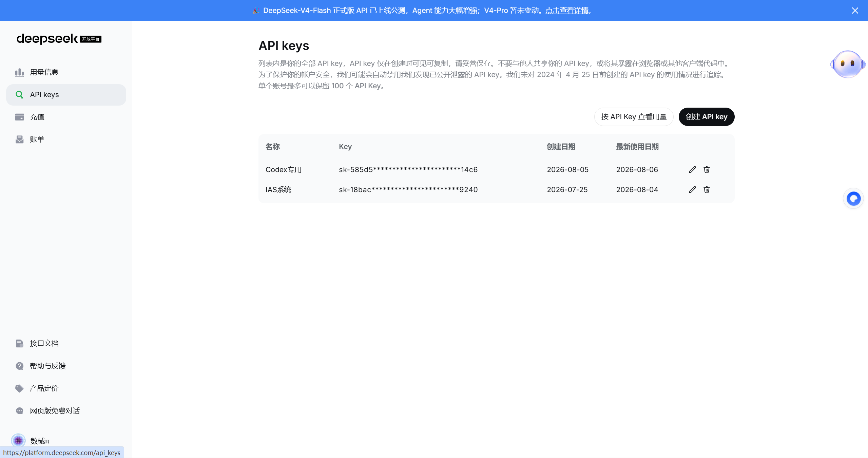Click the usage bar-chart icon
Image resolution: width=868 pixels, height=458 pixels.
pyautogui.click(x=20, y=72)
